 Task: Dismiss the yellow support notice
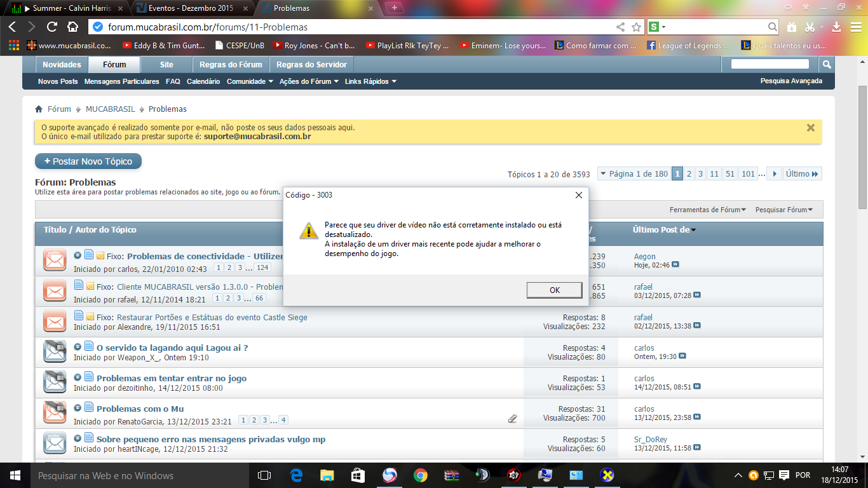[810, 128]
